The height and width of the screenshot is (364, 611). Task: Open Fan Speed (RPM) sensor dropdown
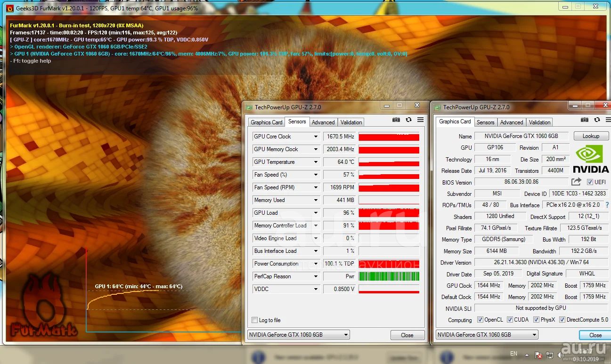tap(316, 187)
